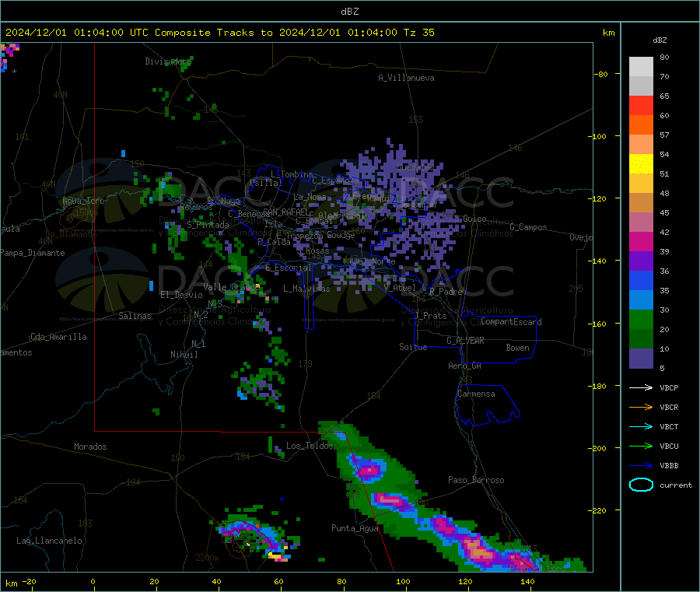Click the G_ALVEAR map label
Screen dimensions: 700x592
coord(465,341)
